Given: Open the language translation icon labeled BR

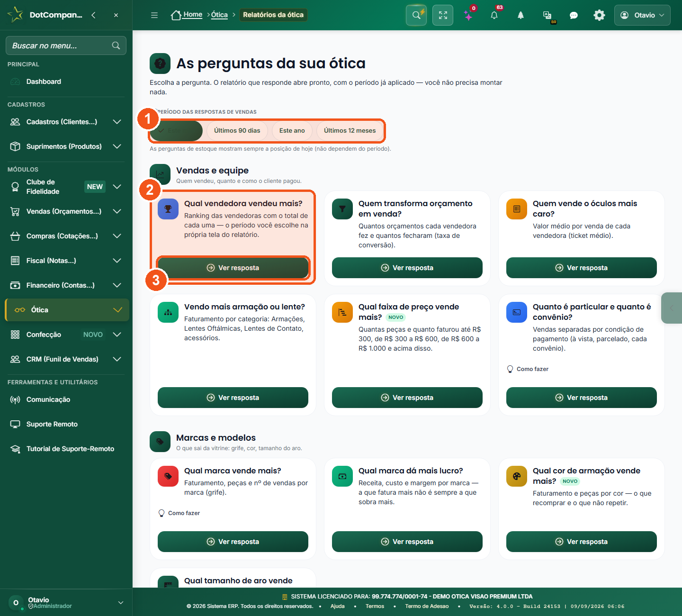Looking at the screenshot, I should coord(547,16).
